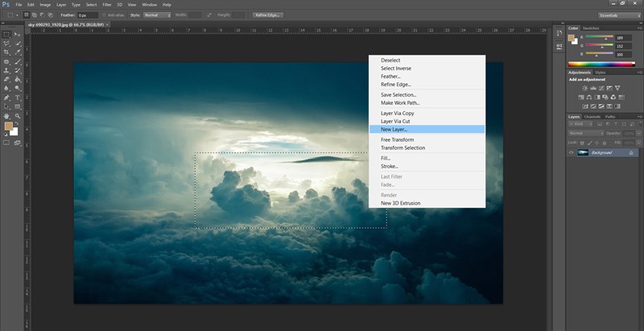
Task: Hide the Background layer visibility eye
Action: pos(572,151)
